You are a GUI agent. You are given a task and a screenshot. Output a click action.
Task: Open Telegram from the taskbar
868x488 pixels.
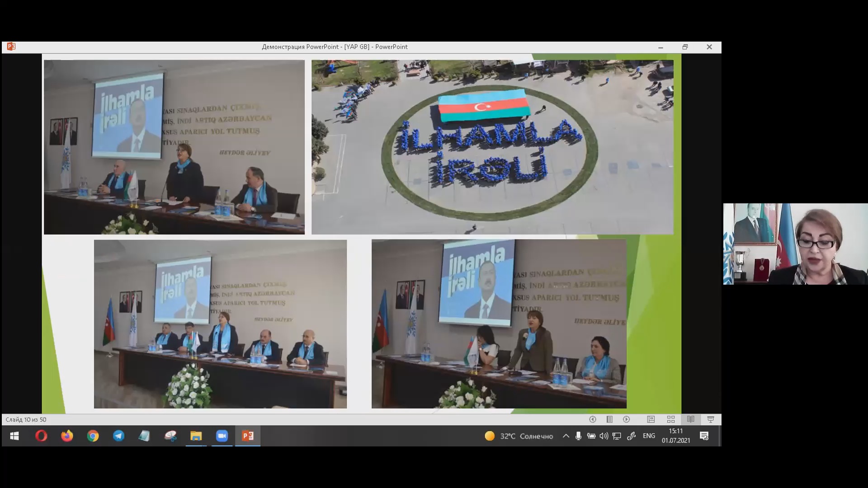point(118,436)
